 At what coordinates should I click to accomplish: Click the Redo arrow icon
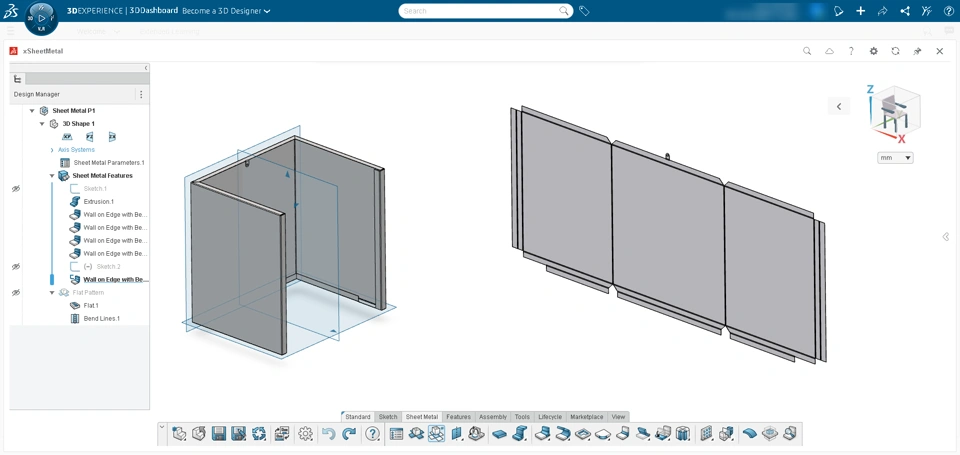349,434
